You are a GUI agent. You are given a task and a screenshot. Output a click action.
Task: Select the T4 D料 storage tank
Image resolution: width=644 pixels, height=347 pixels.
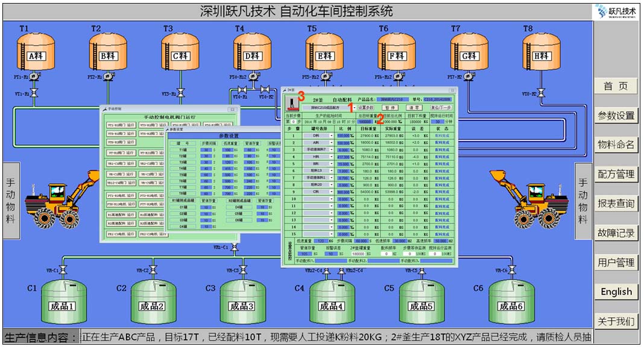pos(252,52)
